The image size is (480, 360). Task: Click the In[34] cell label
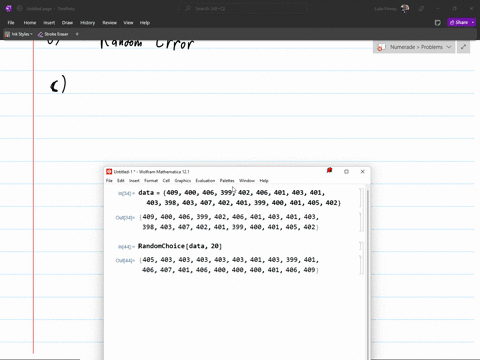point(126,193)
